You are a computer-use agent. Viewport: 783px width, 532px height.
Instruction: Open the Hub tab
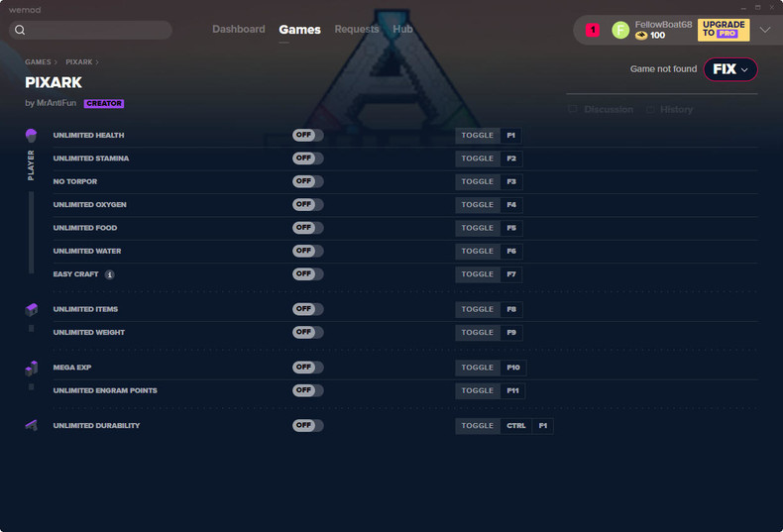coord(402,29)
